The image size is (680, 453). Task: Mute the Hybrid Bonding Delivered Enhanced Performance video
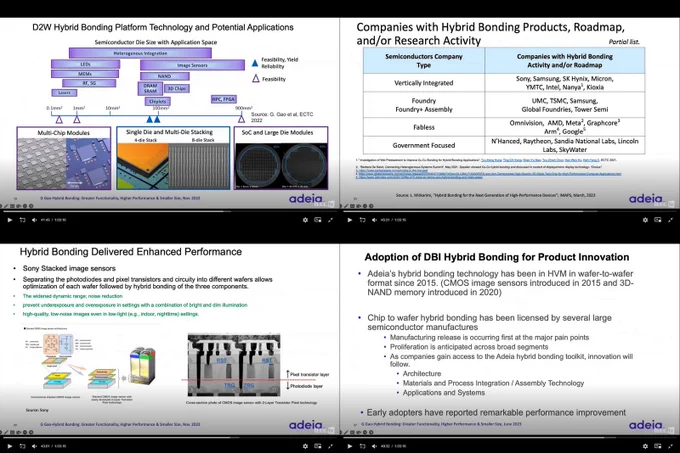point(34,446)
